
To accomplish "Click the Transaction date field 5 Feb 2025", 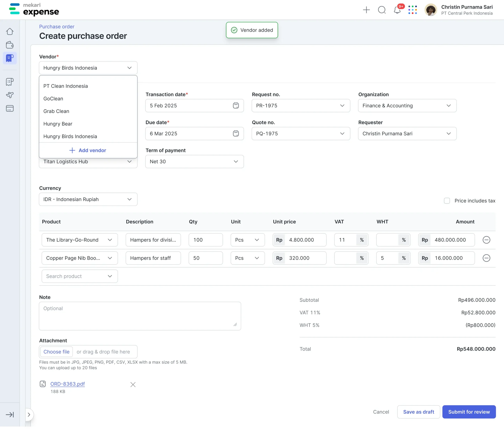I will point(194,105).
